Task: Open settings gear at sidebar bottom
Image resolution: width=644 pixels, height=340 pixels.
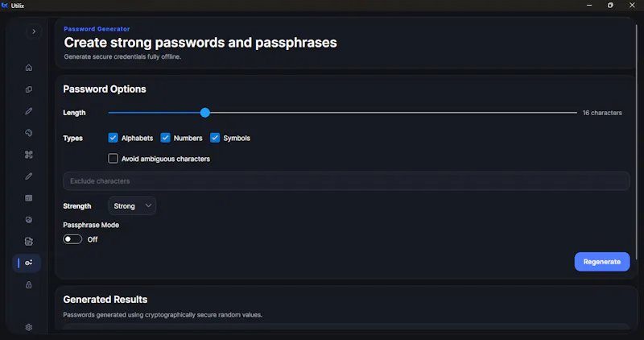Action: (29, 327)
